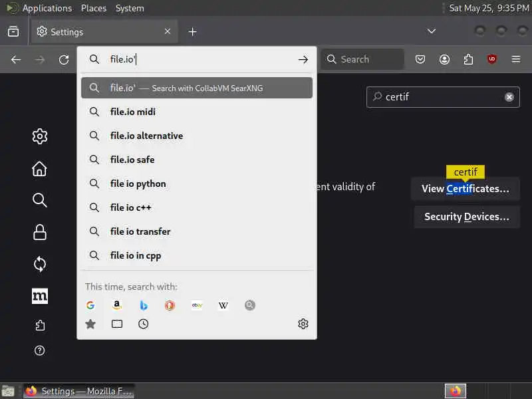532x399 pixels.
Task: Search this time with Bing
Action: pos(143,305)
